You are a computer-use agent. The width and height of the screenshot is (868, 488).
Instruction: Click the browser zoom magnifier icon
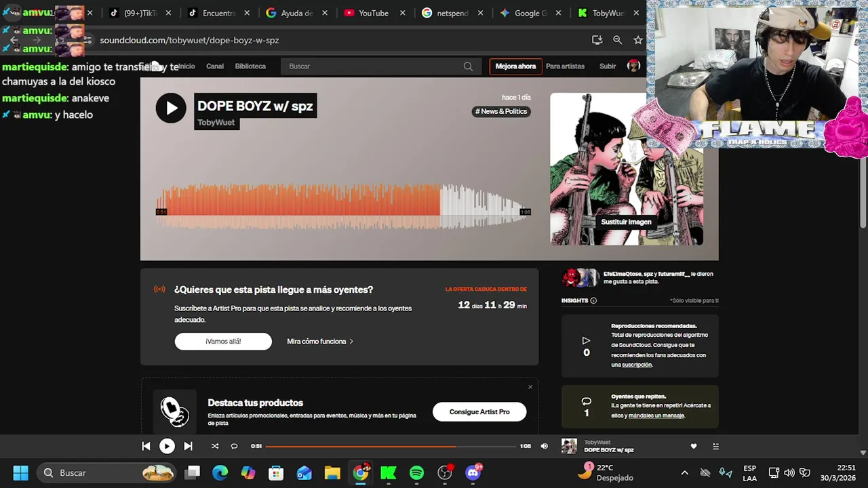tap(617, 40)
